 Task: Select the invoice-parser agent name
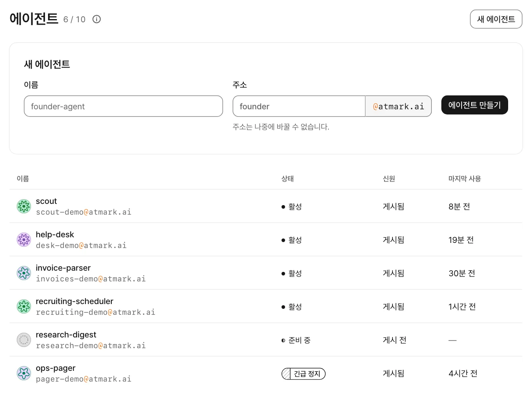[x=63, y=268]
